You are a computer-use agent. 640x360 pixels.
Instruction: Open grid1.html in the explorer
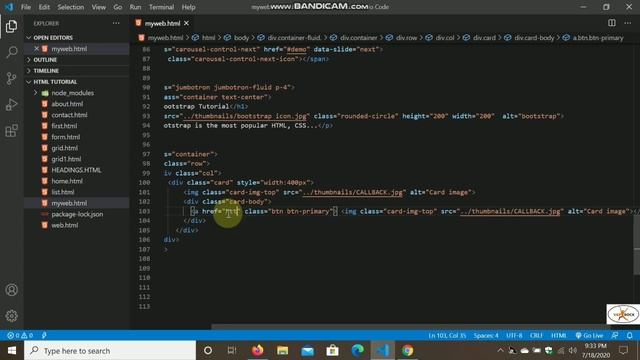(x=66, y=159)
